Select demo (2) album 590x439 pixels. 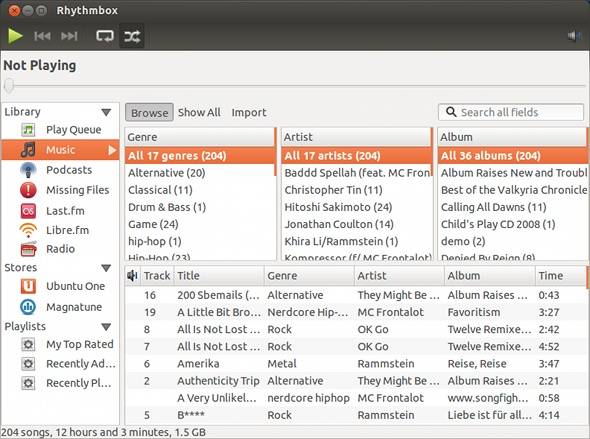pos(512,242)
